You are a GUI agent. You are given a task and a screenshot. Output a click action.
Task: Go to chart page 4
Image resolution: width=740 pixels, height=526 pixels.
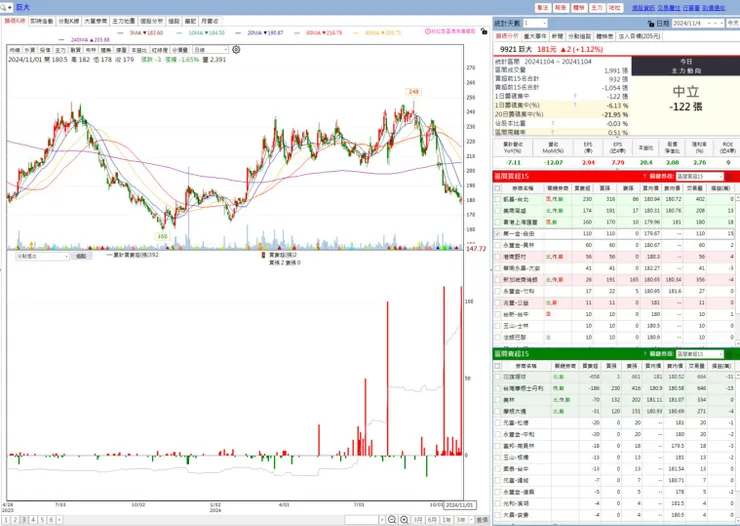[33, 520]
